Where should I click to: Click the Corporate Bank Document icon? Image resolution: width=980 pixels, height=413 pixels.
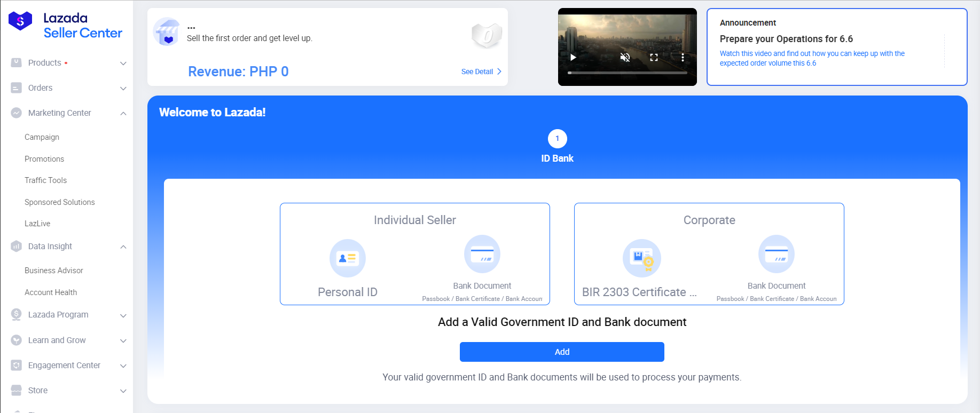(x=777, y=254)
